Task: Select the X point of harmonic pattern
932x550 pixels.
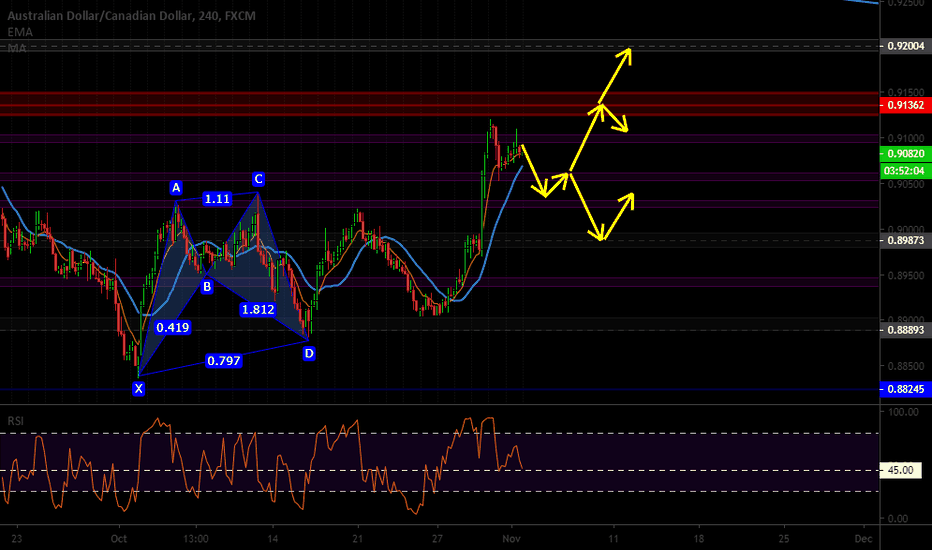Action: click(x=138, y=389)
